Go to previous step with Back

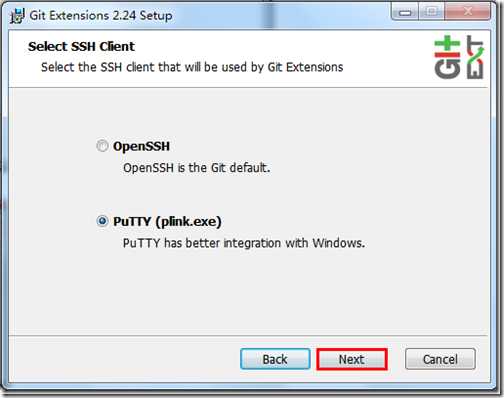pos(275,359)
